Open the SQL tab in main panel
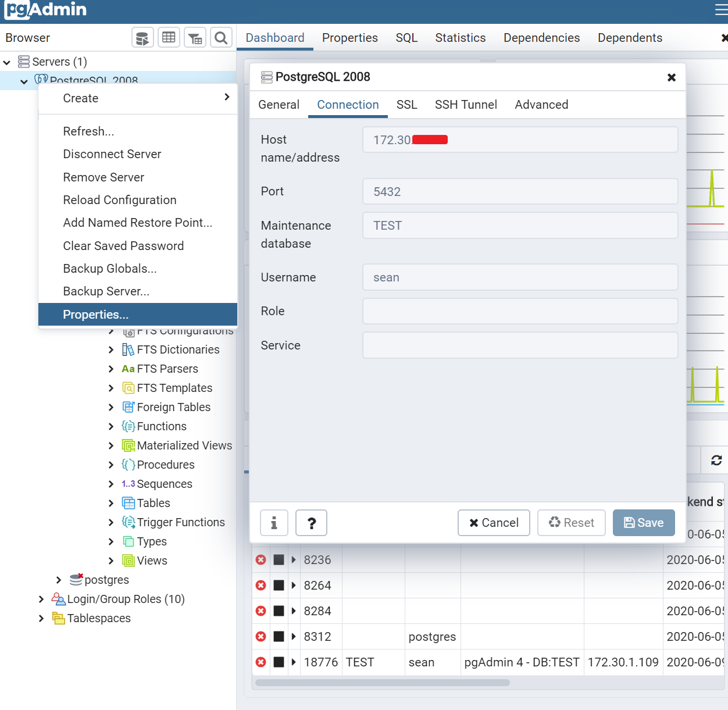 (x=406, y=38)
